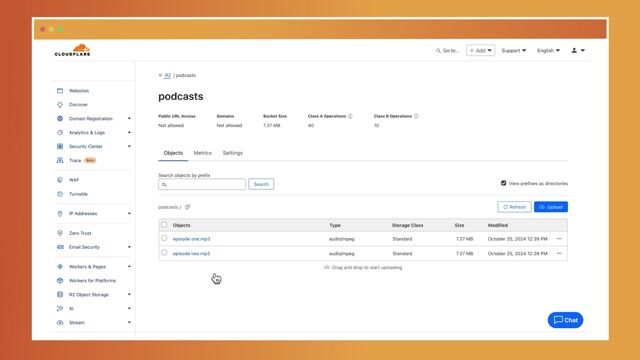
Task: Open the episode one.mp3 link
Action: click(x=191, y=239)
